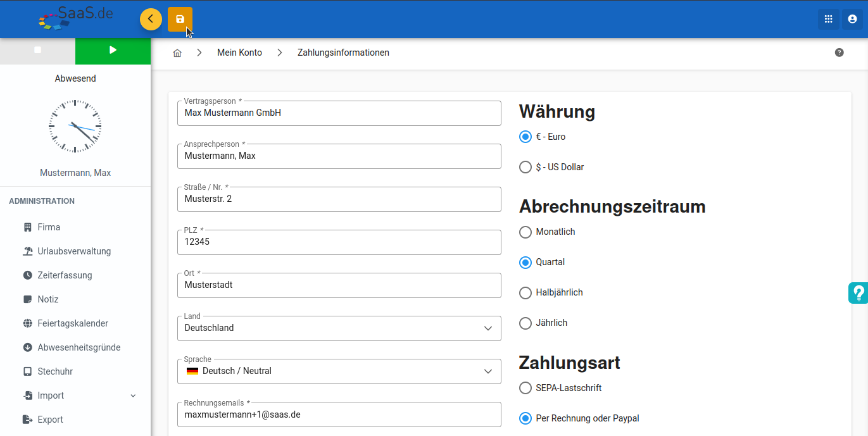Open the user account icon

point(852,19)
